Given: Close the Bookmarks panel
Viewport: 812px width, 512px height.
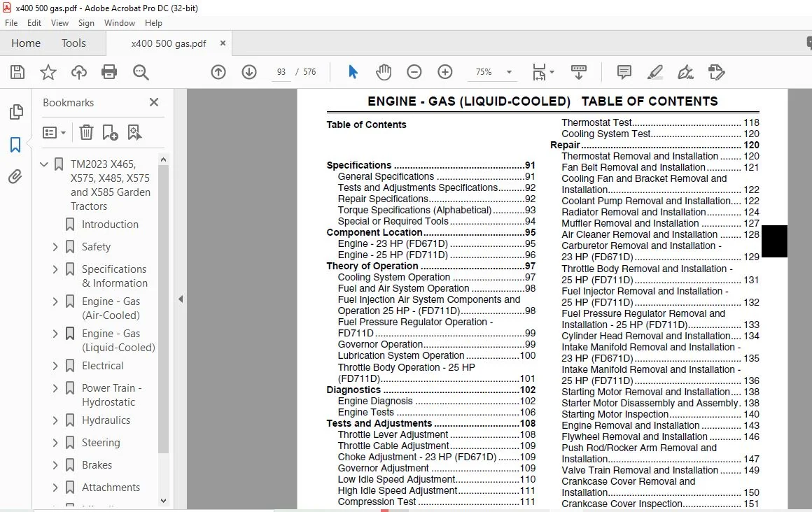Looking at the screenshot, I should 154,102.
